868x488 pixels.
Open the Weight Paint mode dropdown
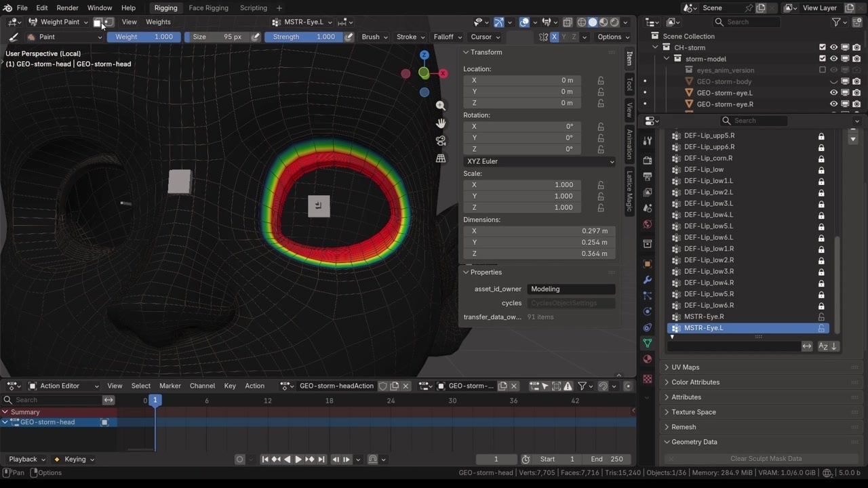(x=58, y=22)
